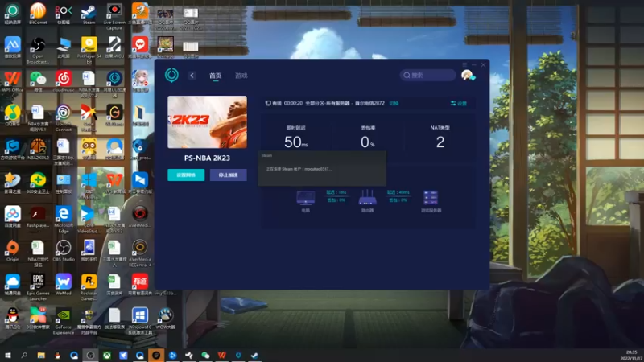The height and width of the screenshot is (362, 644).
Task: Open WeChat from the taskbar
Action: click(205, 355)
